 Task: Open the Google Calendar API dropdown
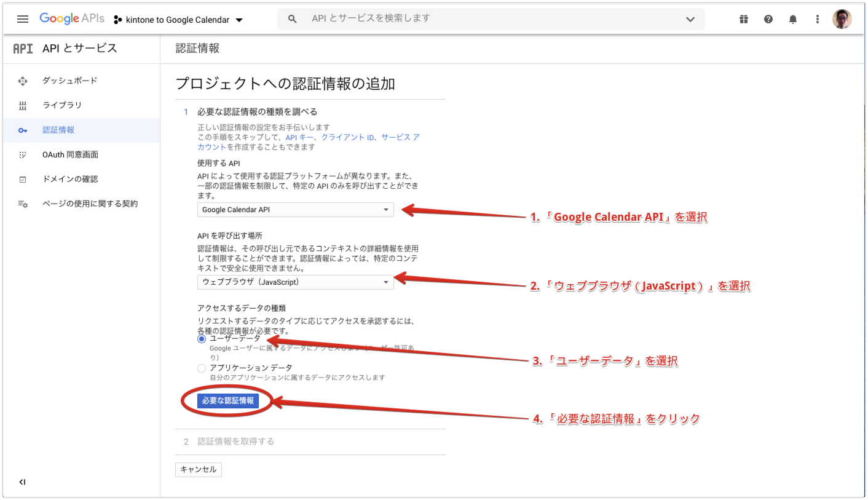click(295, 210)
